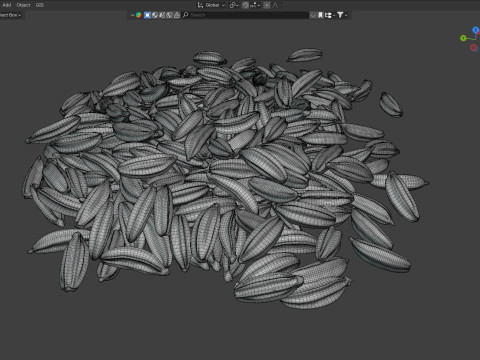Viewport: 480px width, 360px height.
Task: Expand the asset browser mode chevron
Action: (132, 15)
